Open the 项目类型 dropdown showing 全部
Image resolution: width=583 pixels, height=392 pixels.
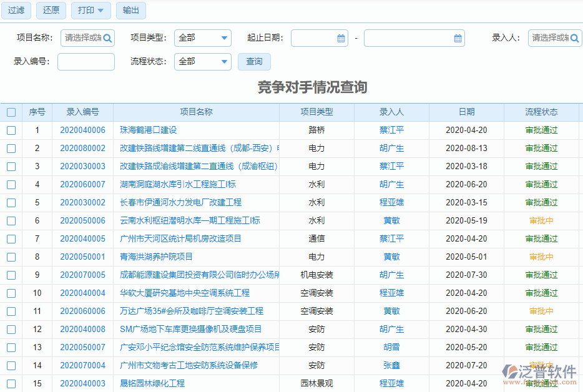[x=202, y=38]
